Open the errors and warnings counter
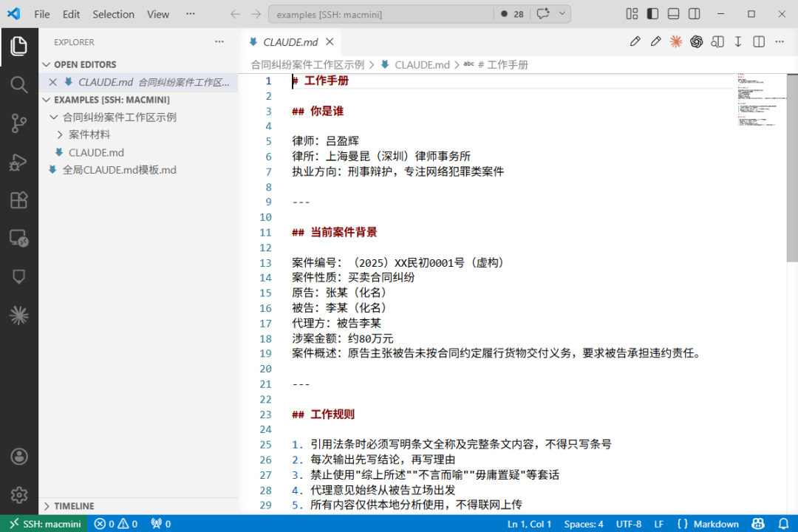The height and width of the screenshot is (532, 798). tap(116, 524)
